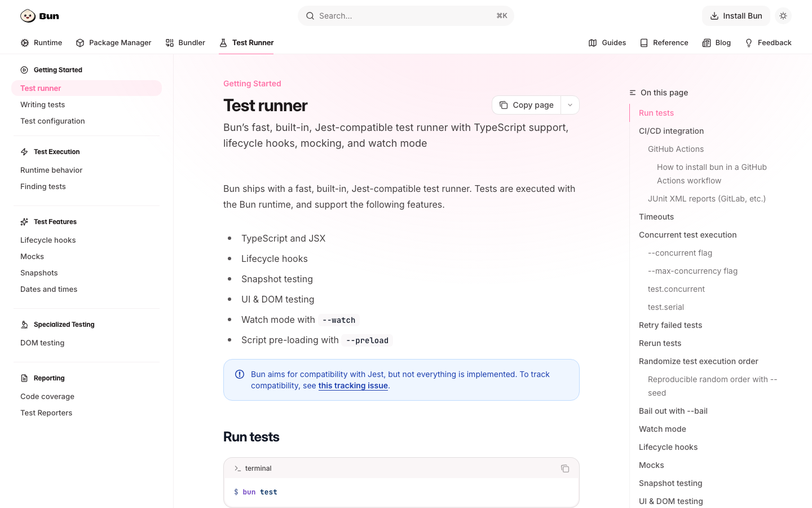
Task: Click the Runtime gear icon
Action: (25, 43)
